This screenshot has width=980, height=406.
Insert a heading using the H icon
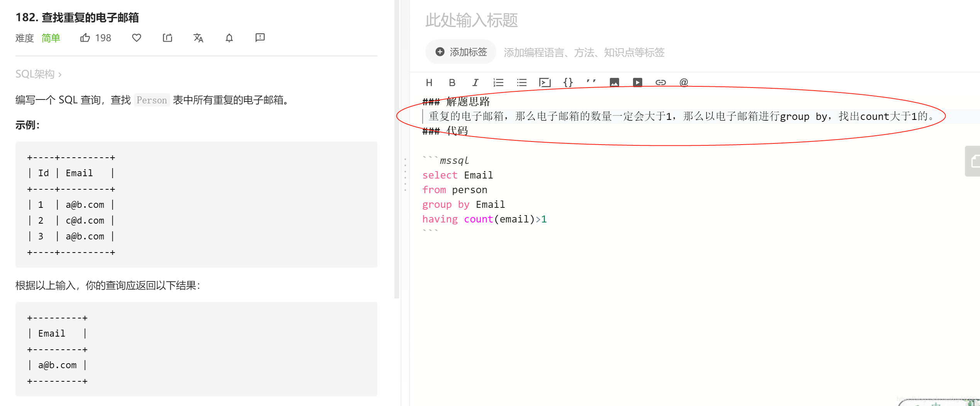(429, 82)
